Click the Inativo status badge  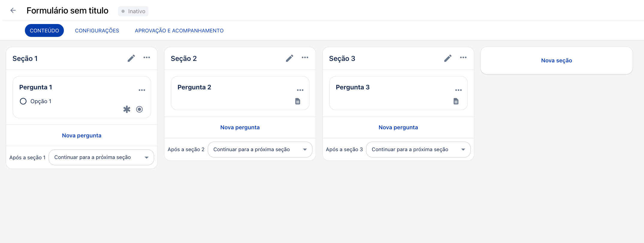coord(133,11)
